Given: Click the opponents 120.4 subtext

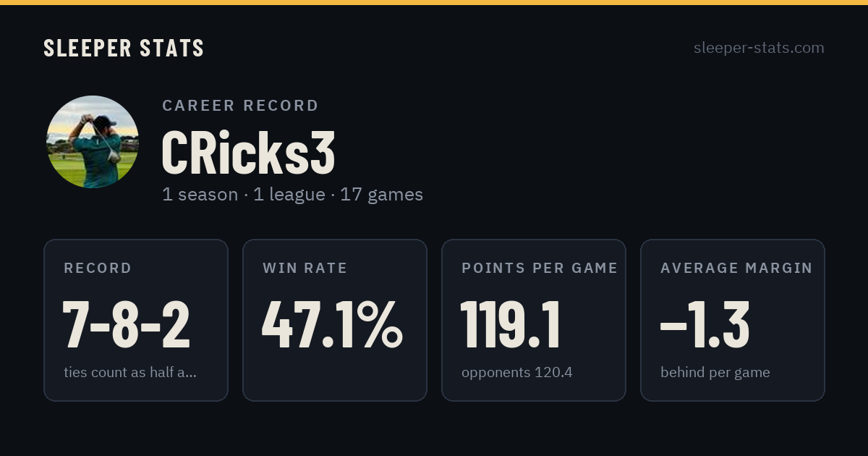Looking at the screenshot, I should [x=517, y=373].
